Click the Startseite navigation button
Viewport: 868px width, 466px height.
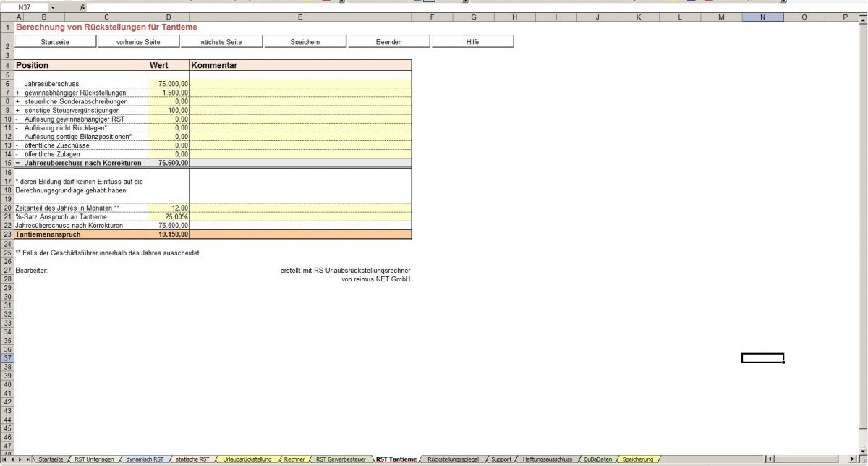(55, 42)
